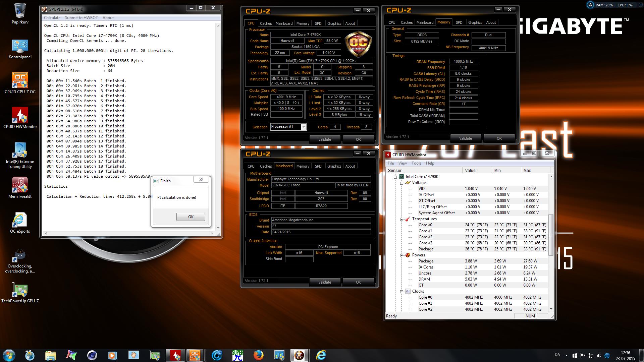644x362 pixels.
Task: Click the network tray icon
Action: [x=591, y=355]
